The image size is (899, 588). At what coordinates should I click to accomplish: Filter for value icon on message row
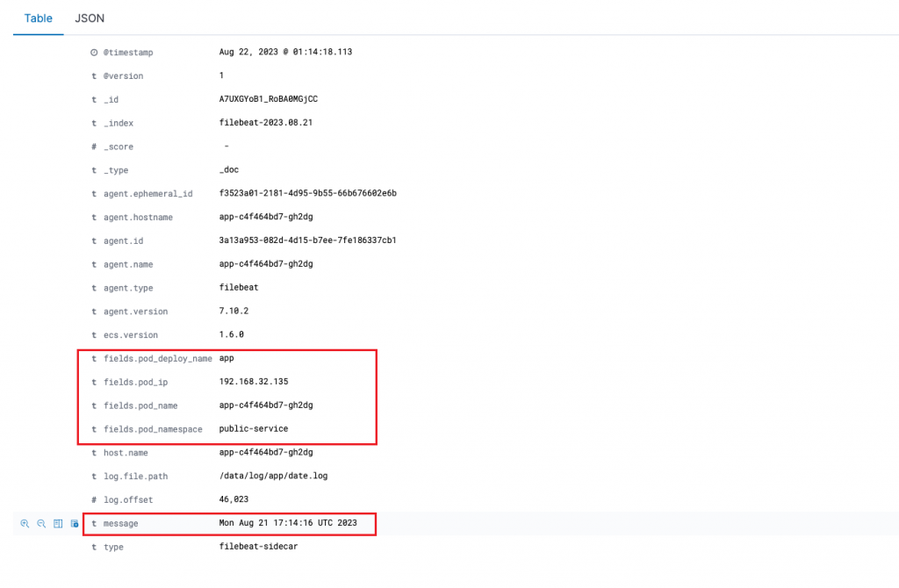[x=25, y=523]
